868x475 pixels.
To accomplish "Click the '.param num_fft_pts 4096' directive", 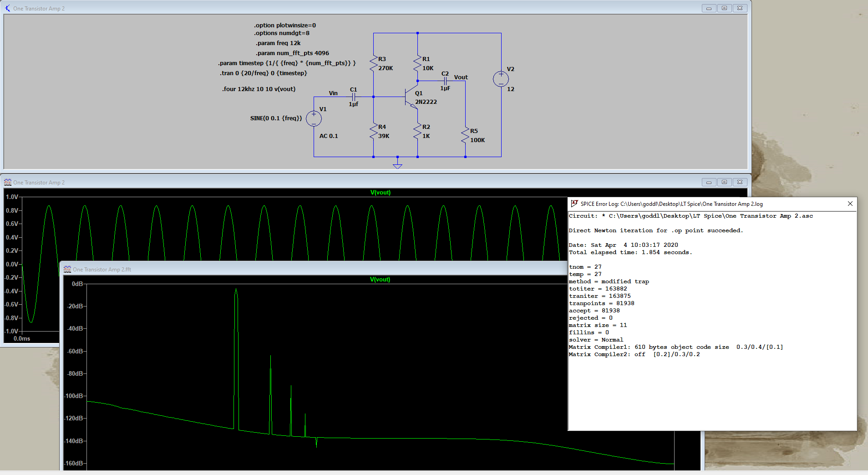I will point(292,53).
